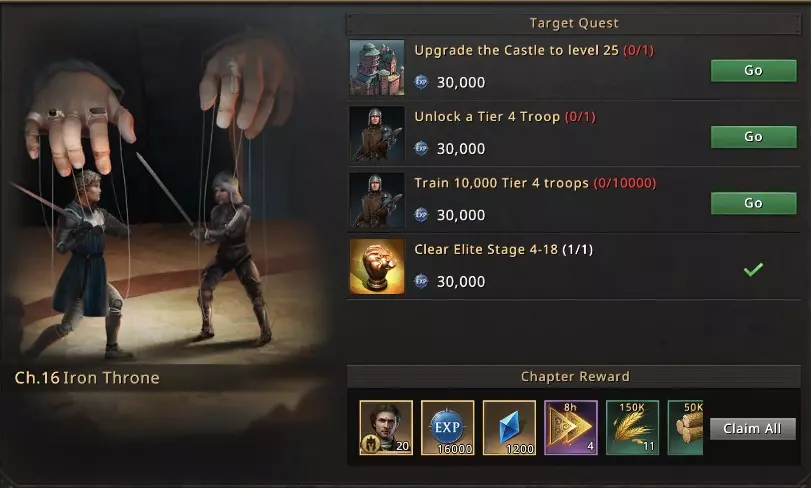
Task: Select the EXP 16000 reward icon
Action: [x=447, y=428]
